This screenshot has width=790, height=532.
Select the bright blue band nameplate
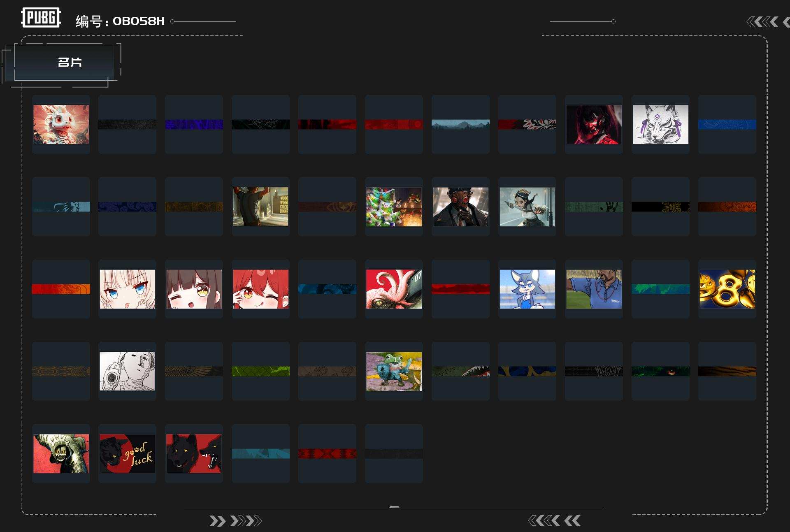[727, 124]
